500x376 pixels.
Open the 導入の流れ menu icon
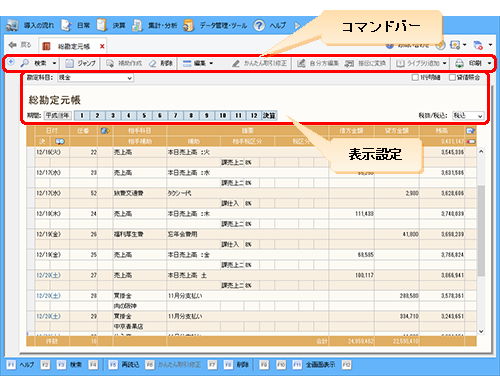click(12, 25)
